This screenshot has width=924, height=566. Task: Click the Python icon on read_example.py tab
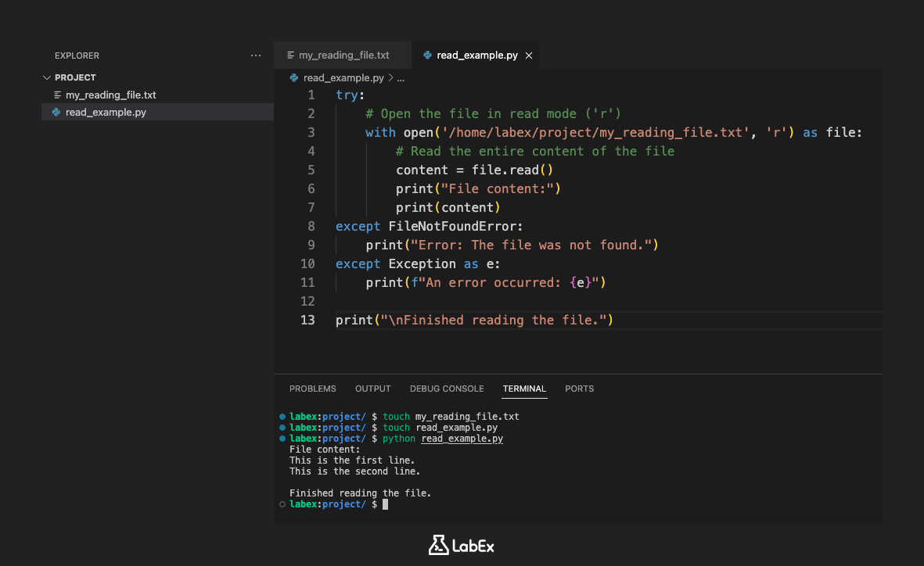(x=428, y=55)
